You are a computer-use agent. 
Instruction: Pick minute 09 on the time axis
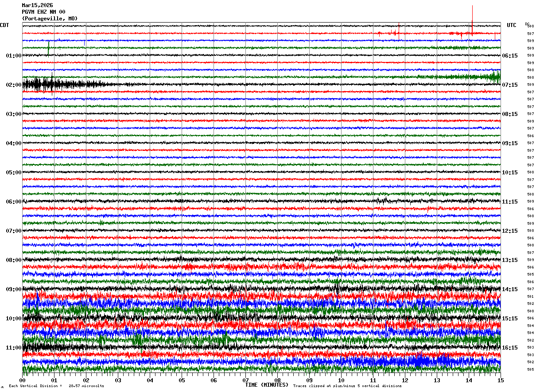click(310, 380)
